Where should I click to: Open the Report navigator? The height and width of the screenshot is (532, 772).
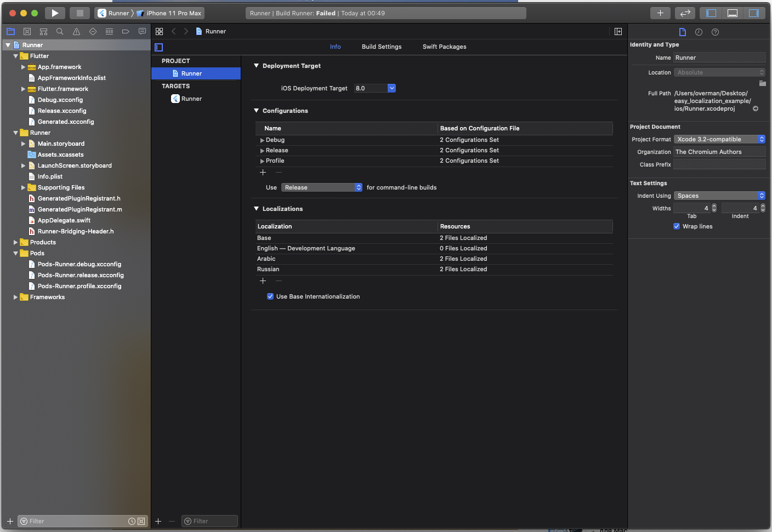point(142,31)
